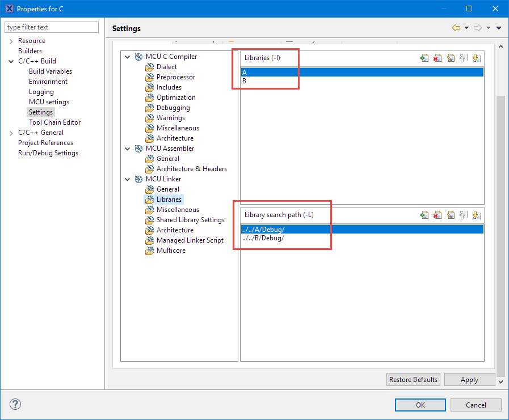Select Managed Linker Script under MCU Linker

pyautogui.click(x=190, y=240)
